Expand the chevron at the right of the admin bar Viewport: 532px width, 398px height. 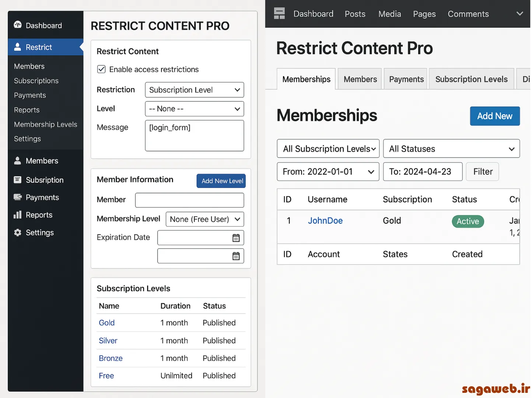click(x=519, y=14)
